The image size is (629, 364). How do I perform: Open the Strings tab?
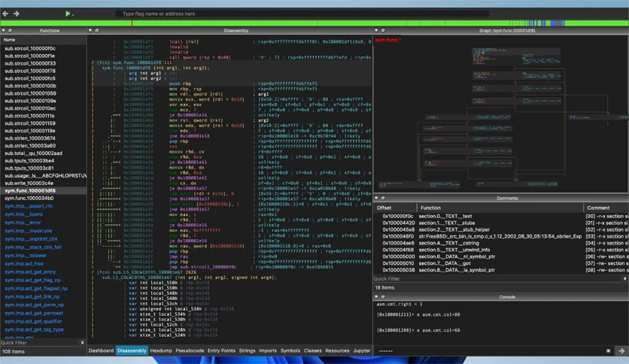coord(247,350)
